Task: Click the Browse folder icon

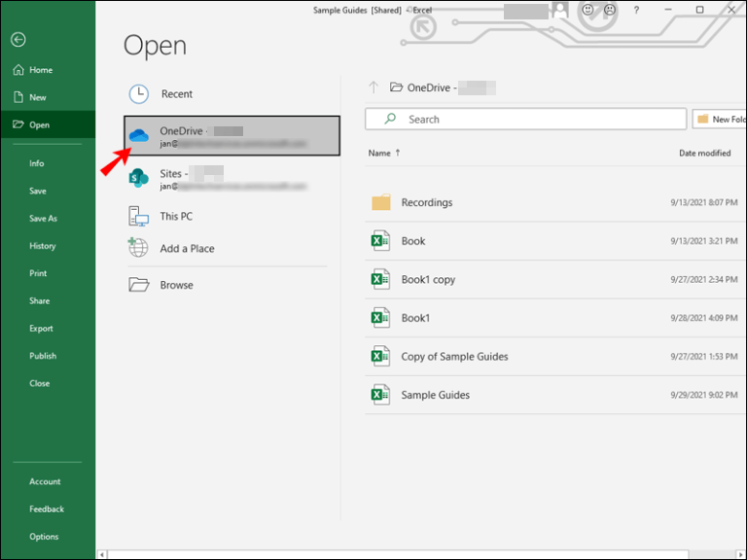Action: (139, 285)
